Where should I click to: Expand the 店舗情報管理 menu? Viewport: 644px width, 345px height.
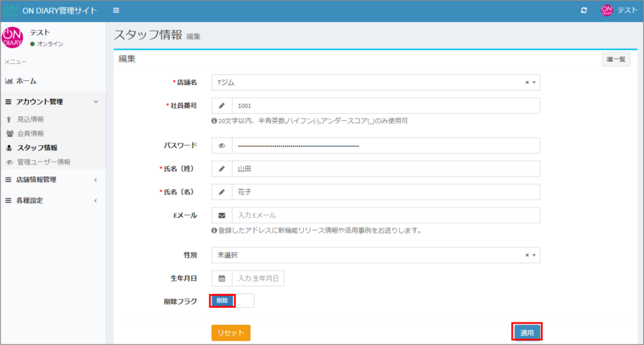pos(50,180)
